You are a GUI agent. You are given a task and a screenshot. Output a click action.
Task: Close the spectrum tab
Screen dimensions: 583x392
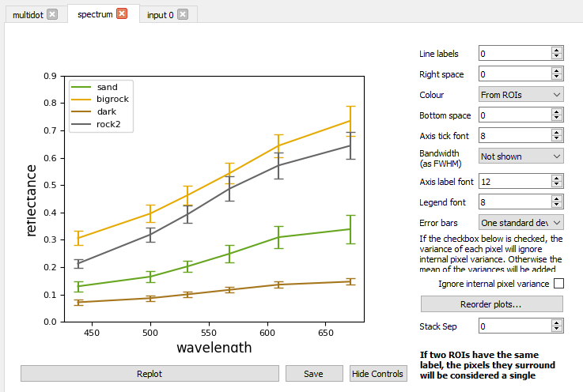[x=122, y=14]
